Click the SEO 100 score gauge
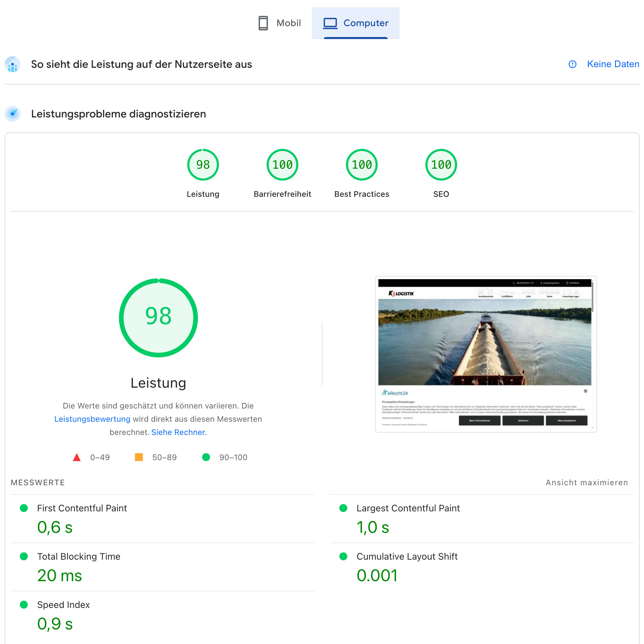Viewport: 644px width, 644px height. pyautogui.click(x=441, y=165)
